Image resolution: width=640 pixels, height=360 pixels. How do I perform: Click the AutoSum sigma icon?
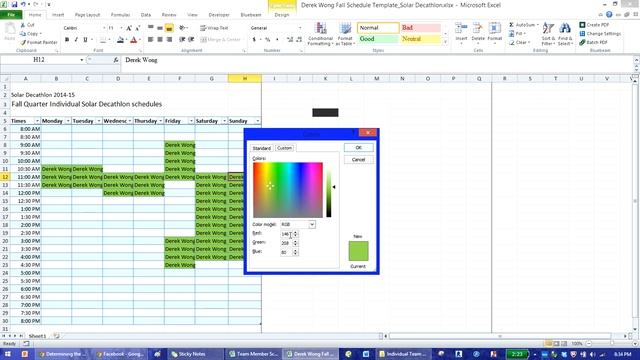click(x=511, y=25)
